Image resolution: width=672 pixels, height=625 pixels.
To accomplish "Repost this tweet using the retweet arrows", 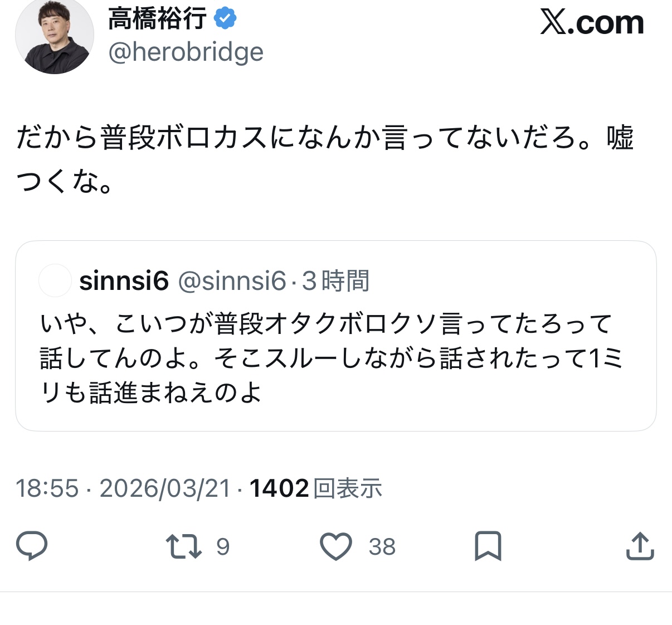I will point(184,546).
